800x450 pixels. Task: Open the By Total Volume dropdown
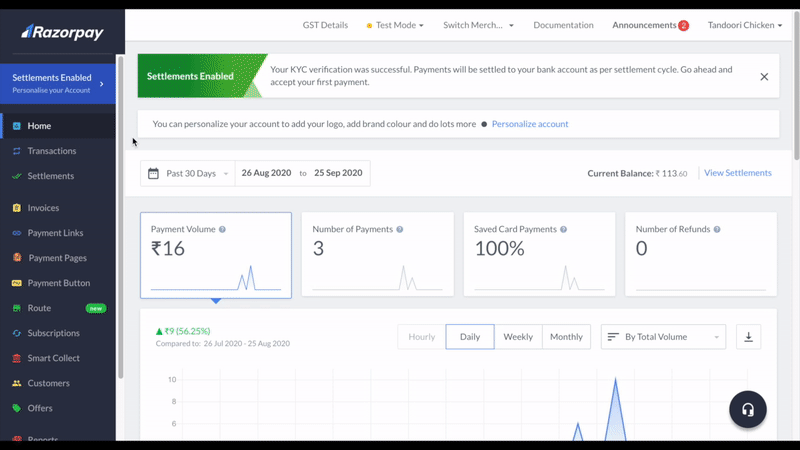(663, 337)
